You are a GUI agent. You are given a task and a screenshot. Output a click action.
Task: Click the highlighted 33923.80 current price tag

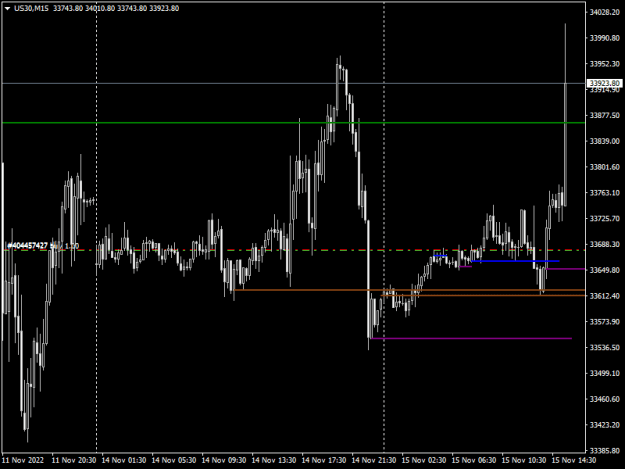point(604,83)
